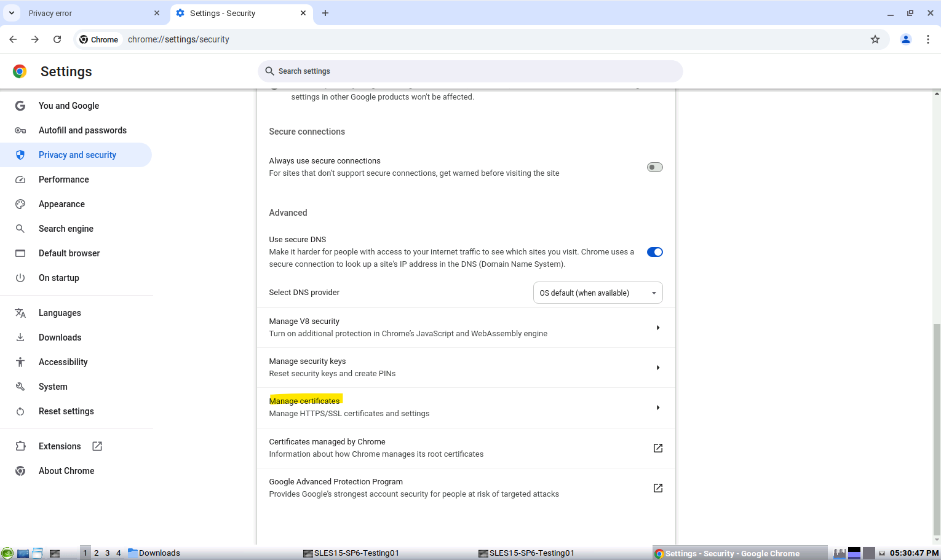Click the show desktop icon in the taskbar
The image size is (941, 560).
(x=23, y=553)
